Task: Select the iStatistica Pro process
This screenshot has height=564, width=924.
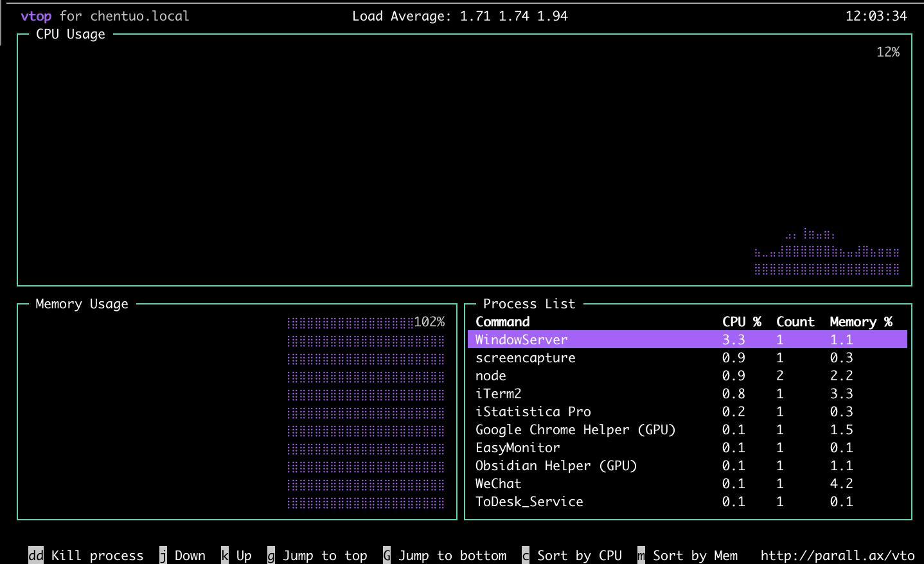Action: (x=533, y=412)
